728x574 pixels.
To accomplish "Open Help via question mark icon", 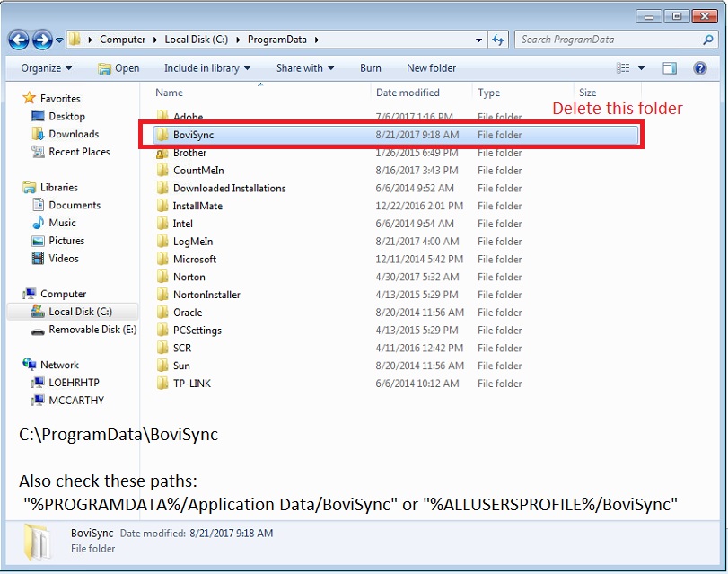I will tap(699, 68).
